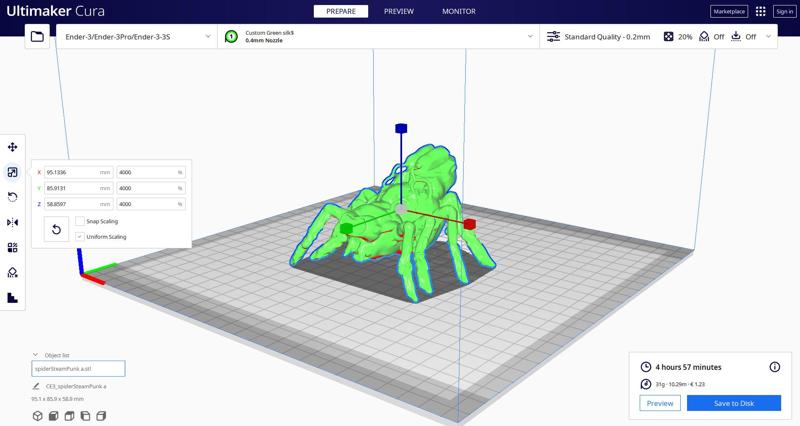Image resolution: width=800 pixels, height=426 pixels.
Task: Click the green Y-axis scale handle
Action: coord(346,229)
